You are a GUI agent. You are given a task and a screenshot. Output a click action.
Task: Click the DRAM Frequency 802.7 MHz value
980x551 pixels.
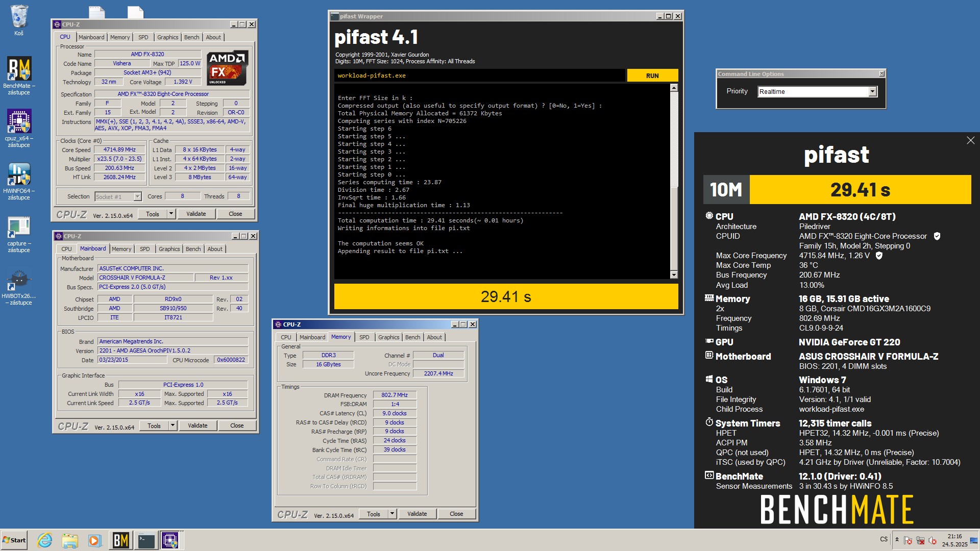coord(395,395)
